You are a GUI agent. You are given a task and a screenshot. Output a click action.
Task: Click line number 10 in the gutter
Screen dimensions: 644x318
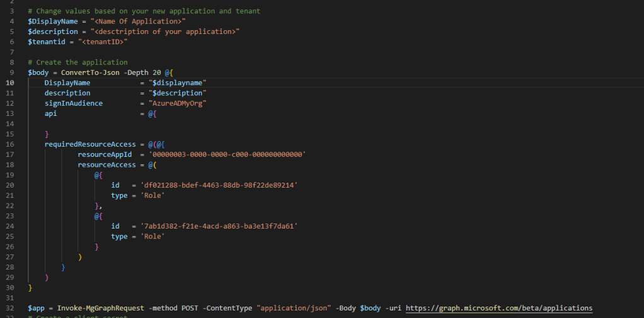(11, 83)
